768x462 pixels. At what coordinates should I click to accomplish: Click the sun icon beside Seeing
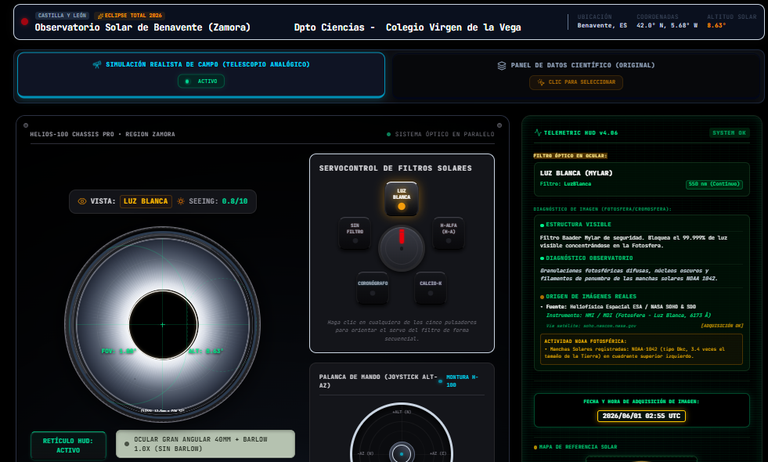[181, 201]
